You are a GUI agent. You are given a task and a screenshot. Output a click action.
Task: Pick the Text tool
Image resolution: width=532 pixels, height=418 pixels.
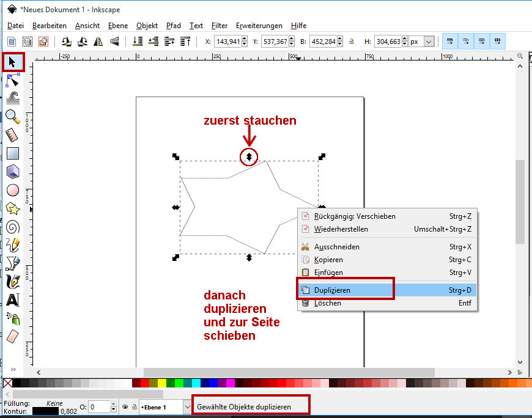[12, 300]
